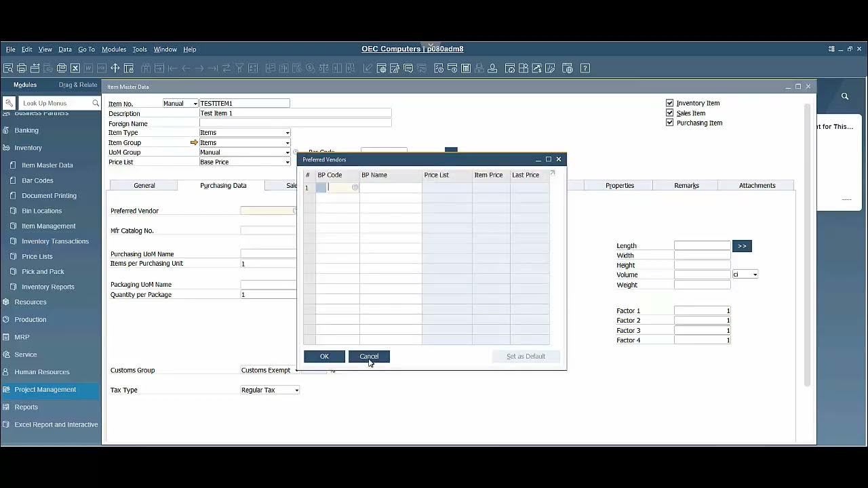
Task: Select the Drag & Relate sidebar tab
Action: click(78, 85)
